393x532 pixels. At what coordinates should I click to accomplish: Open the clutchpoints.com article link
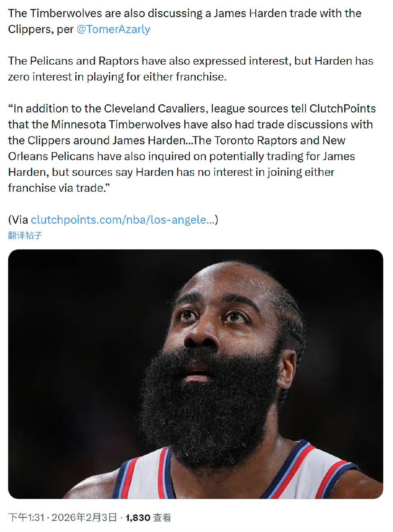click(x=122, y=220)
